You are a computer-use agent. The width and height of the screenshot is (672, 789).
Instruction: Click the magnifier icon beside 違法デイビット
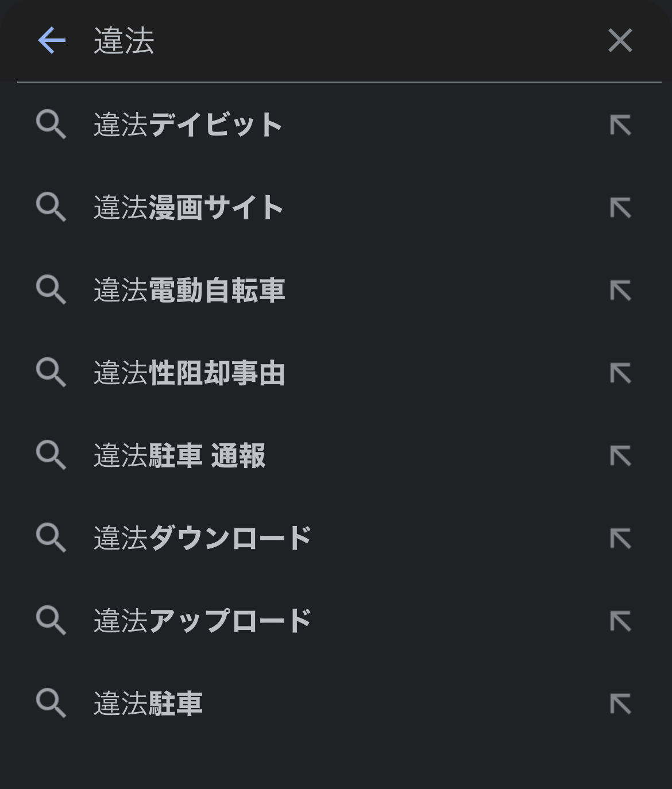point(51,125)
